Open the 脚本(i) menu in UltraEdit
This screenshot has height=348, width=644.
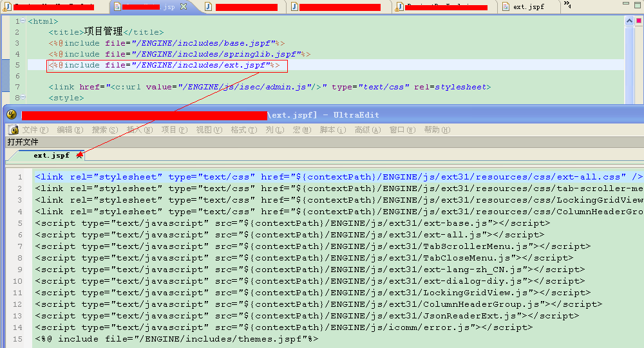(x=333, y=130)
